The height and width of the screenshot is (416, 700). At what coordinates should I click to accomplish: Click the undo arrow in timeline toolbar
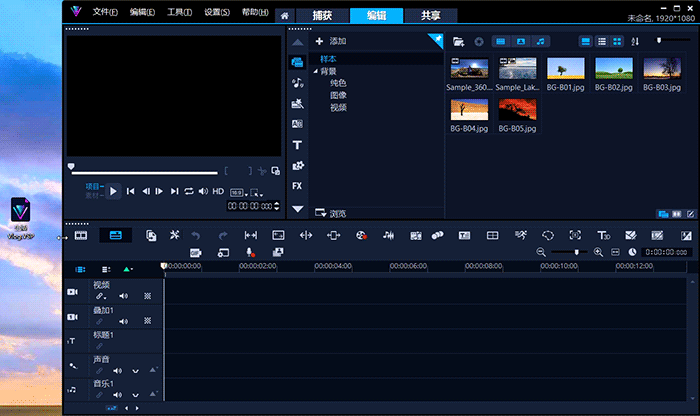point(196,235)
